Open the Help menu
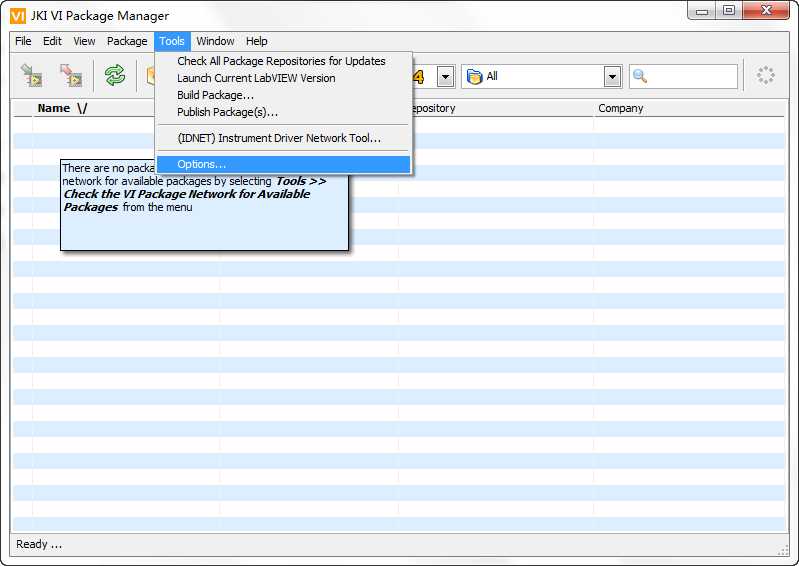The height and width of the screenshot is (566, 799). tap(256, 41)
